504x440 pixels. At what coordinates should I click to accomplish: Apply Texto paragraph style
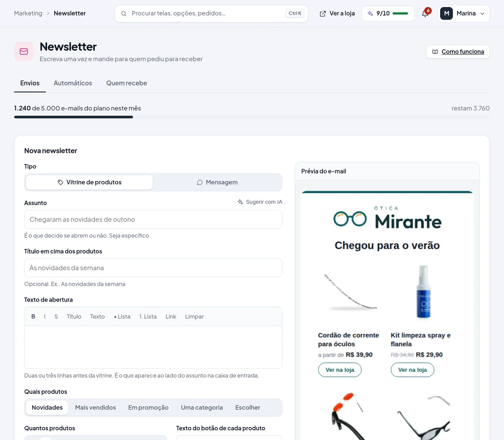pyautogui.click(x=98, y=316)
